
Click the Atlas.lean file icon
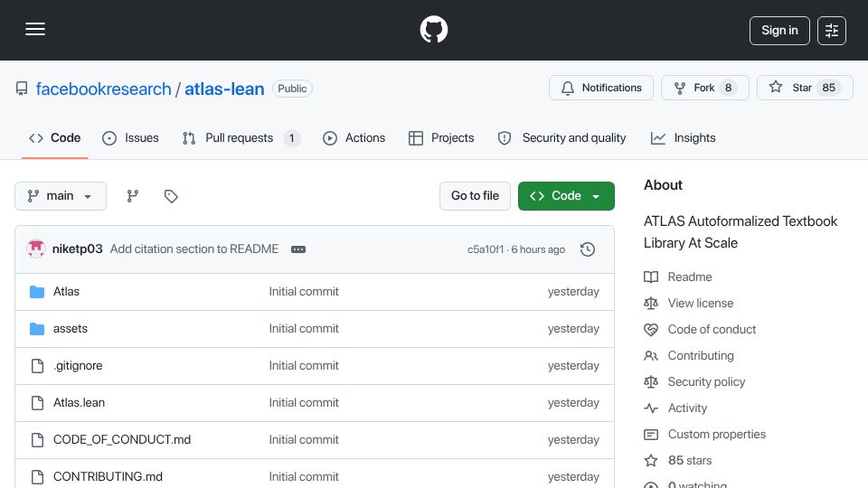(37, 403)
